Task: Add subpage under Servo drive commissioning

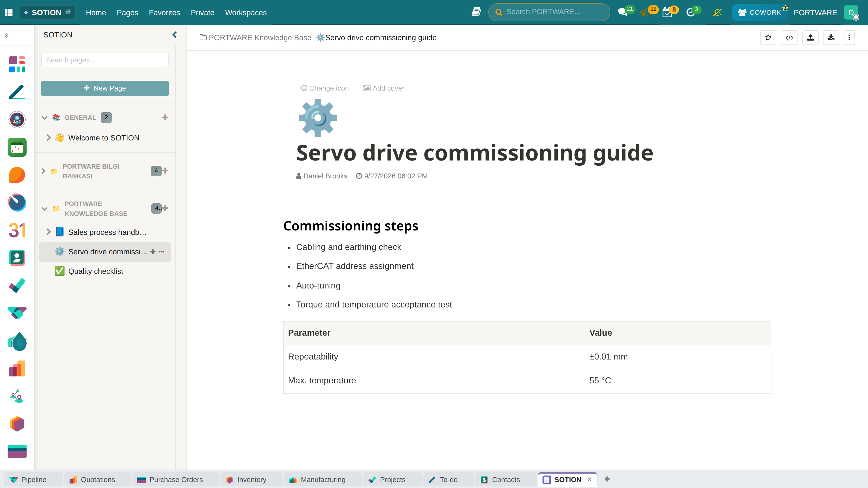Action: click(x=153, y=252)
